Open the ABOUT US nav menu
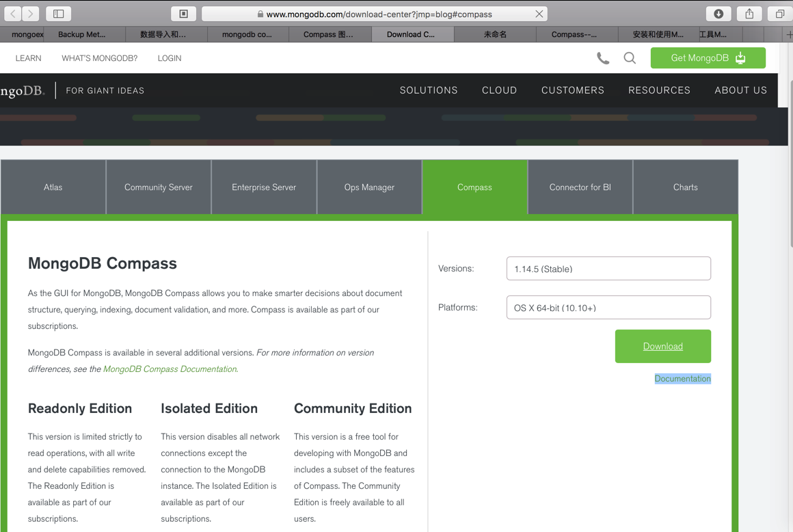The image size is (793, 532). click(740, 90)
